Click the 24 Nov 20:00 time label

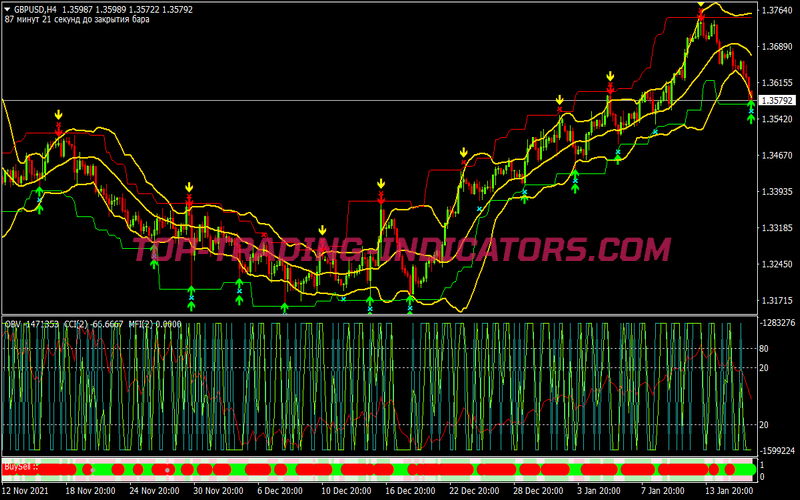click(155, 491)
